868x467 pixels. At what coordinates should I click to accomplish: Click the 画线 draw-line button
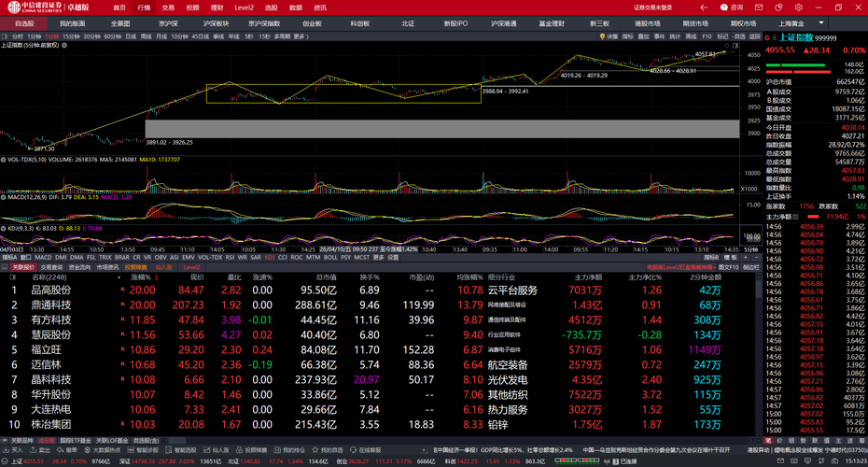691,36
